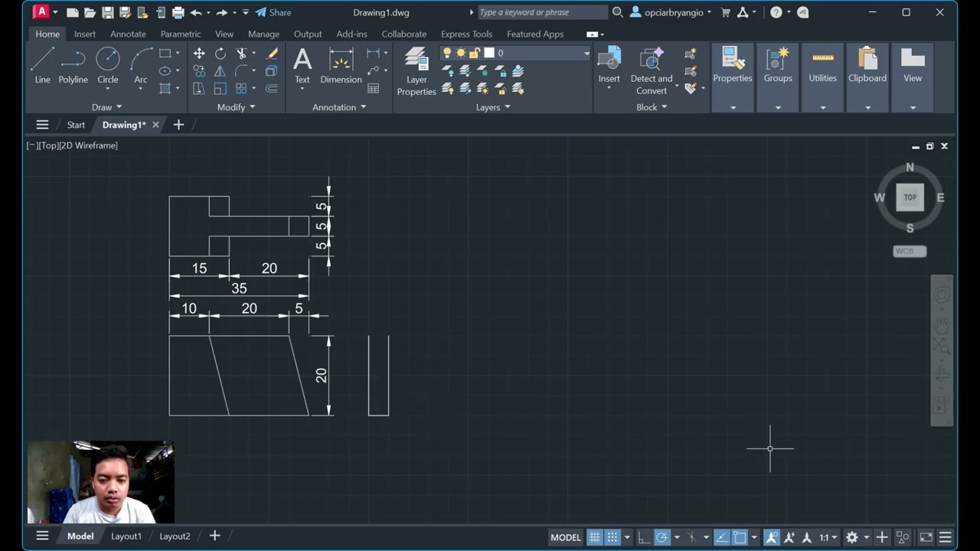980x551 pixels.
Task: Expand the Modify panel
Action: (237, 107)
